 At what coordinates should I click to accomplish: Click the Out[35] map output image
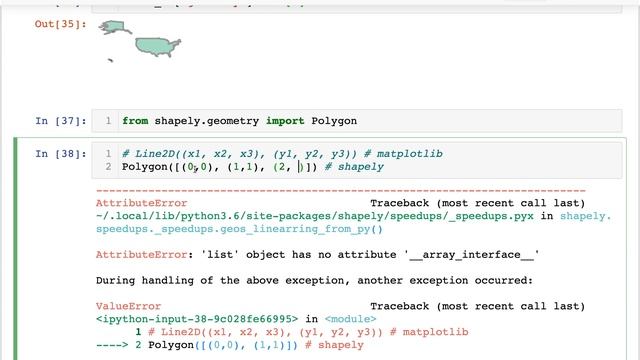click(x=140, y=41)
